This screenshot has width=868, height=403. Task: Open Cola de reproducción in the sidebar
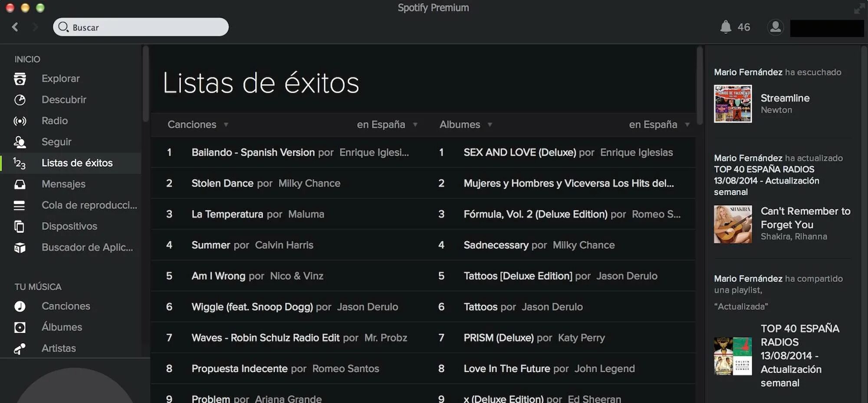[89, 205]
